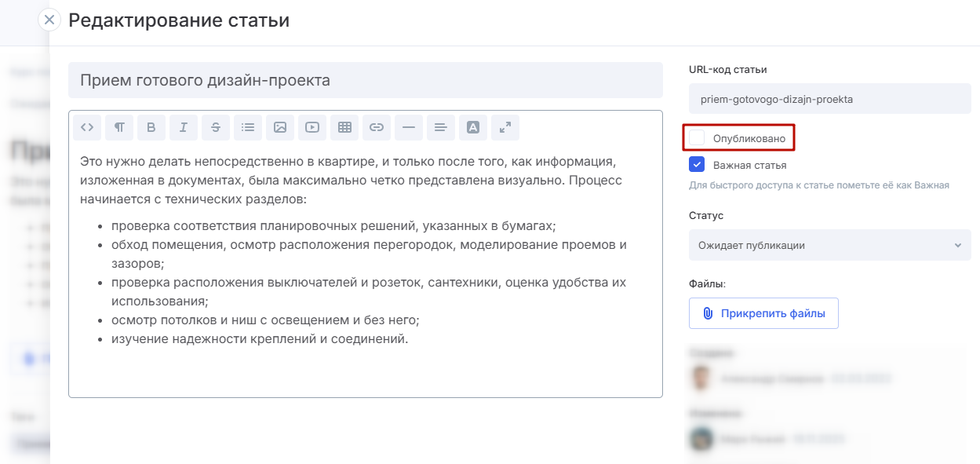Image resolution: width=980 pixels, height=464 pixels.
Task: Toggle bold formatting in the editor
Action: tap(151, 127)
